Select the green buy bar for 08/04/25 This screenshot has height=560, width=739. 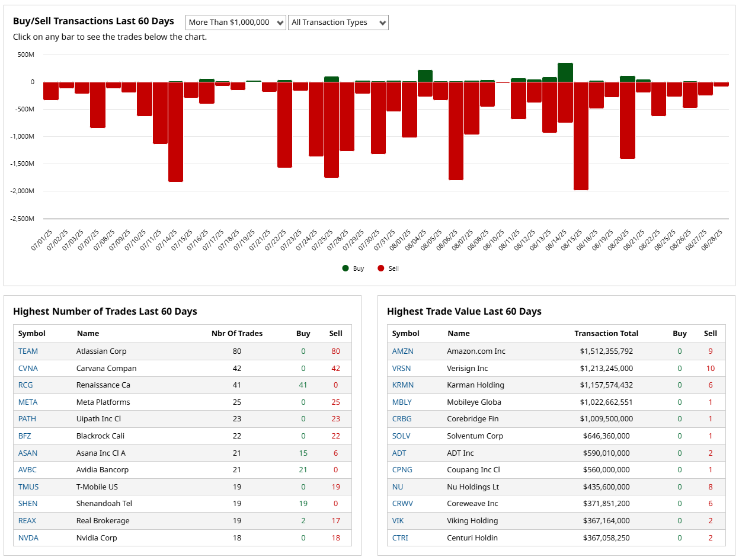[x=425, y=76]
